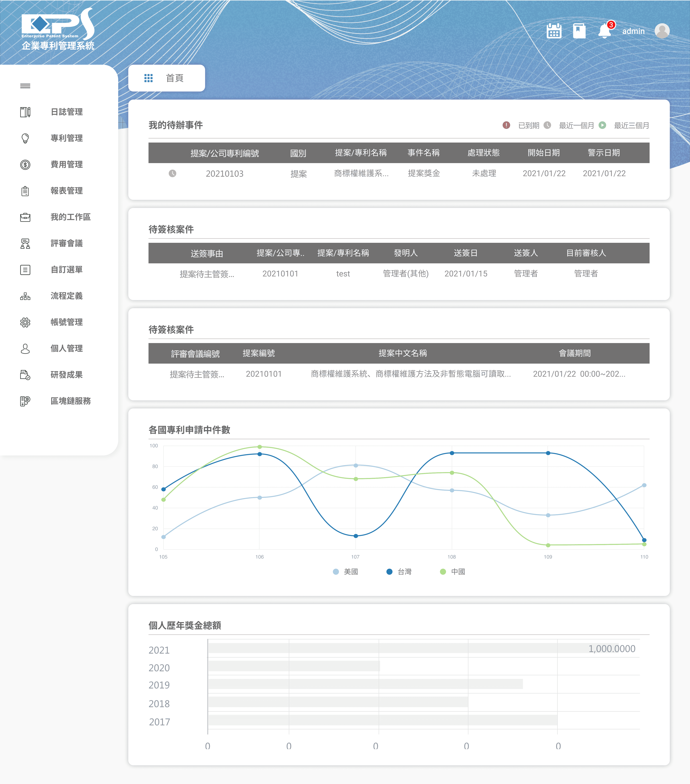Click the bookmark icon in header
690x784 pixels.
pos(579,31)
